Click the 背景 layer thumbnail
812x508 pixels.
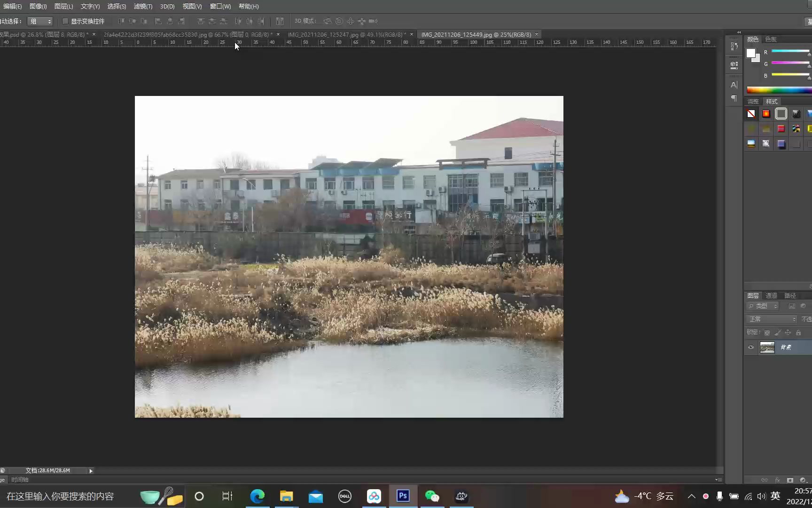[x=767, y=348]
